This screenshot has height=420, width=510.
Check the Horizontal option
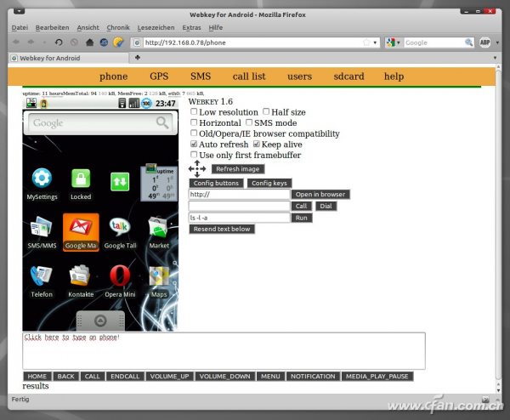click(x=194, y=122)
